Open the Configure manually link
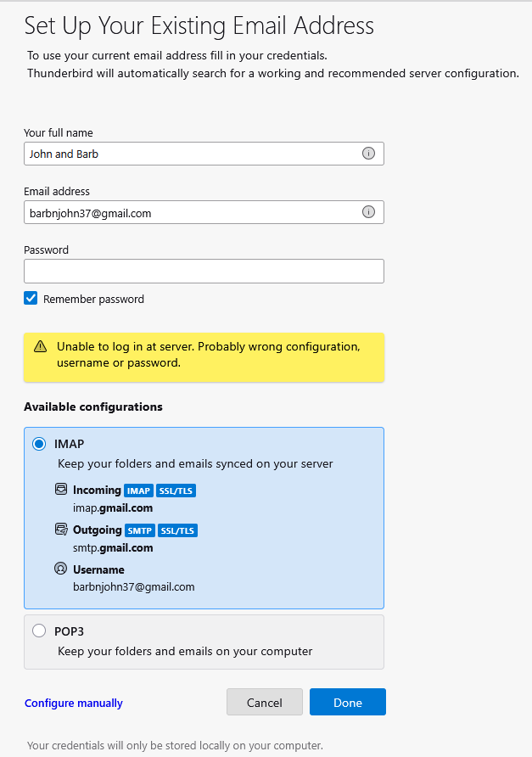This screenshot has width=532, height=757. click(x=74, y=703)
